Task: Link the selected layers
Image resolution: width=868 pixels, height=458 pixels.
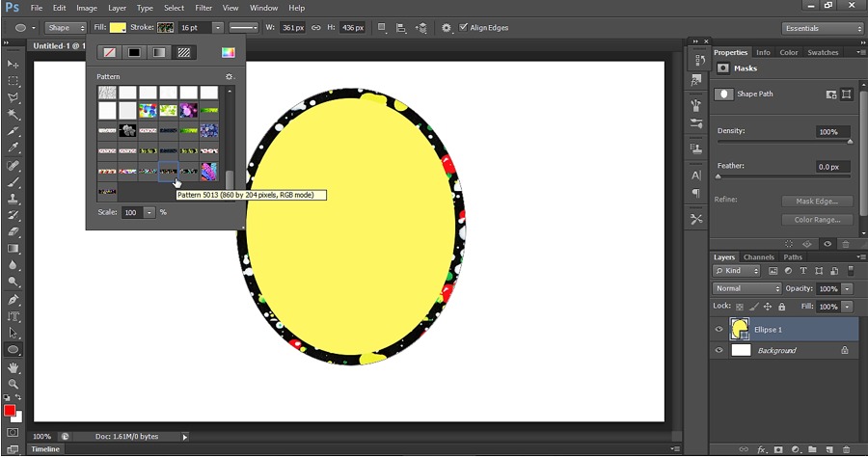Action: pyautogui.click(x=744, y=449)
